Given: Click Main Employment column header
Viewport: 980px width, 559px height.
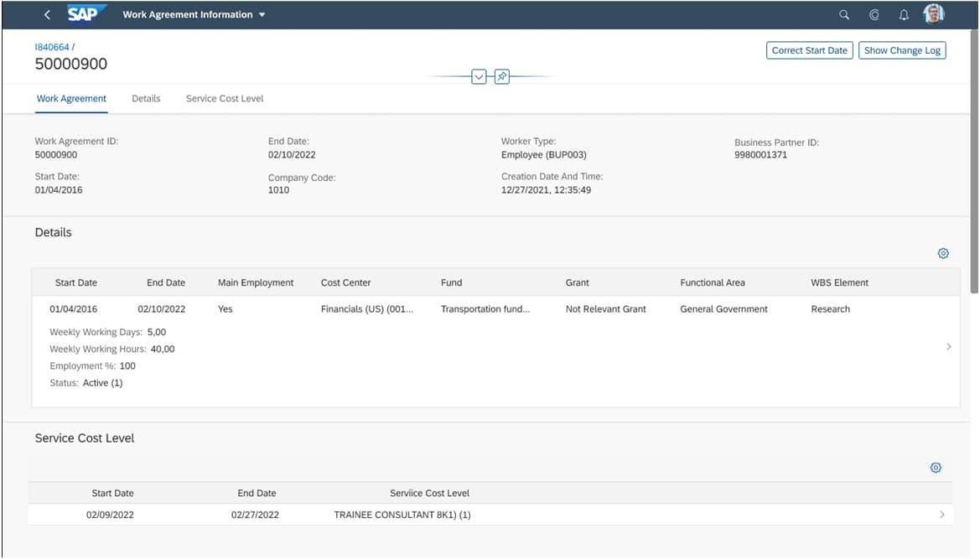Looking at the screenshot, I should (x=256, y=283).
